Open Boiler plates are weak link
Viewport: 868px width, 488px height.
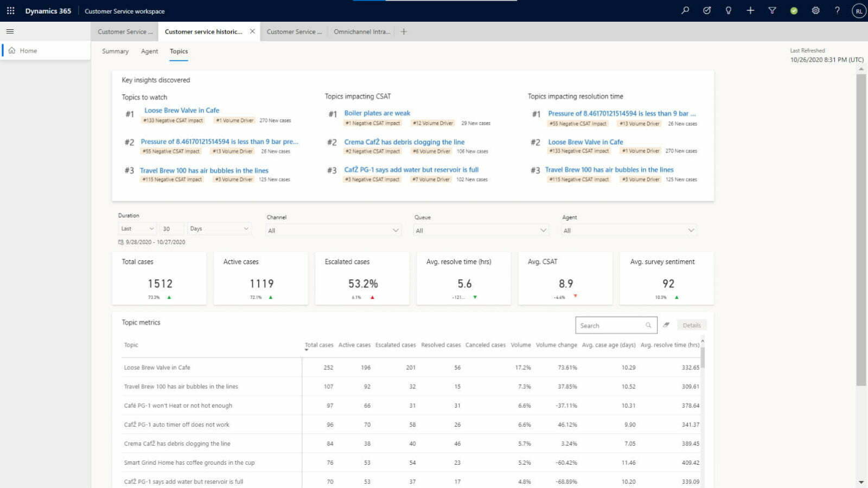click(377, 113)
